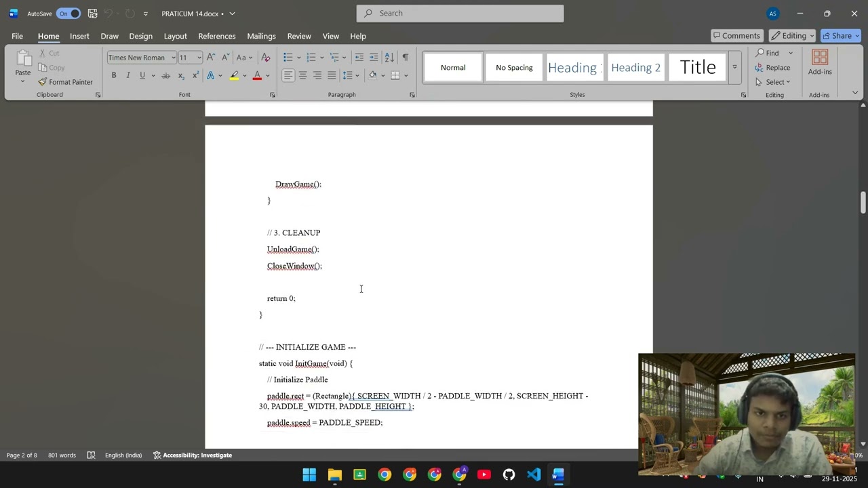The width and height of the screenshot is (868, 488).
Task: Click the Replace button
Action: [x=772, y=68]
